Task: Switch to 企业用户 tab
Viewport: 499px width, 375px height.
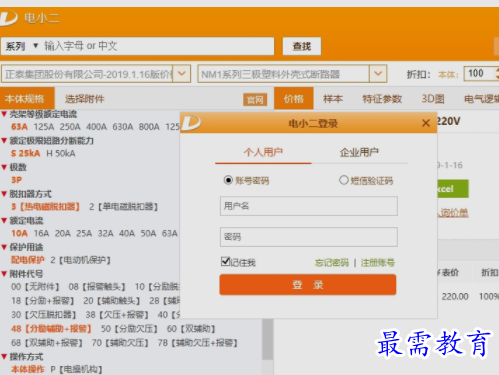Action: pyautogui.click(x=359, y=152)
